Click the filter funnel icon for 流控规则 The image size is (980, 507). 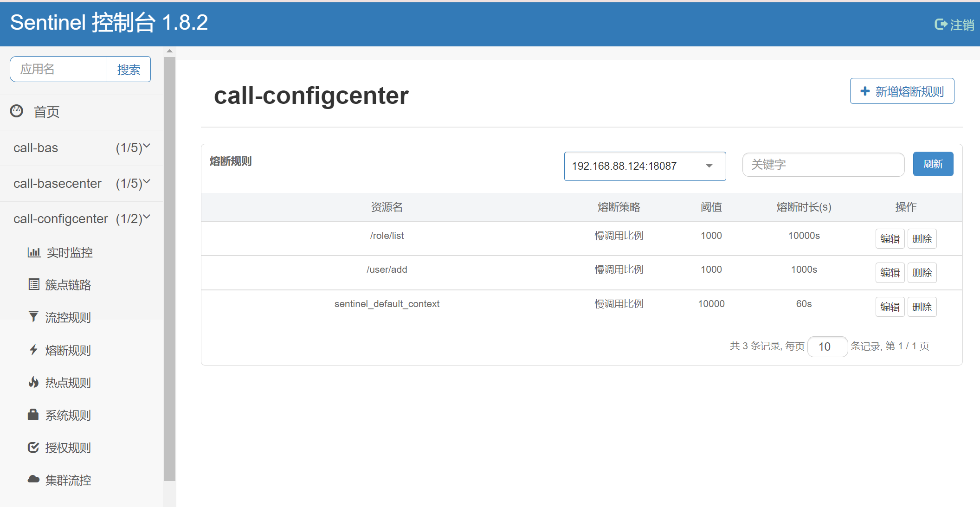33,317
